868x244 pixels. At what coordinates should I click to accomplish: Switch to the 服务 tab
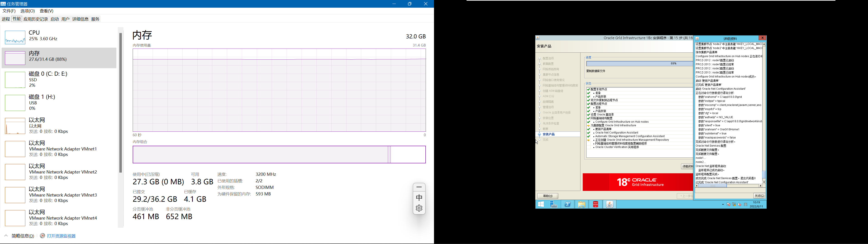[96, 19]
